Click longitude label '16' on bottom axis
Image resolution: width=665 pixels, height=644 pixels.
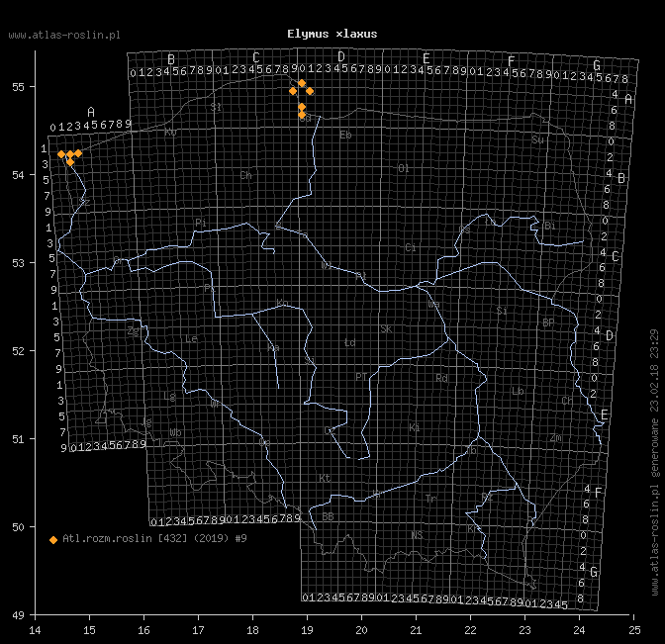pos(143,630)
